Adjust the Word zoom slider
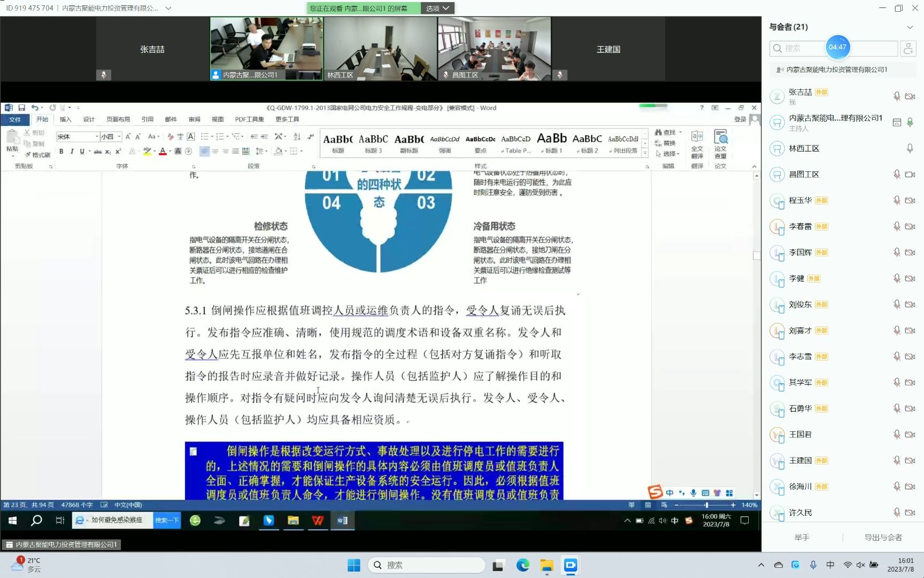 (706, 505)
